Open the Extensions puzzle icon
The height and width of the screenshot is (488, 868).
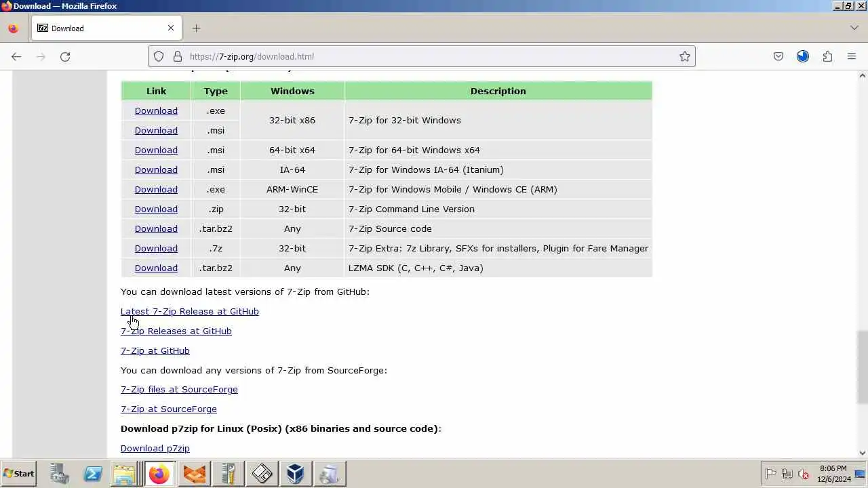pyautogui.click(x=827, y=57)
